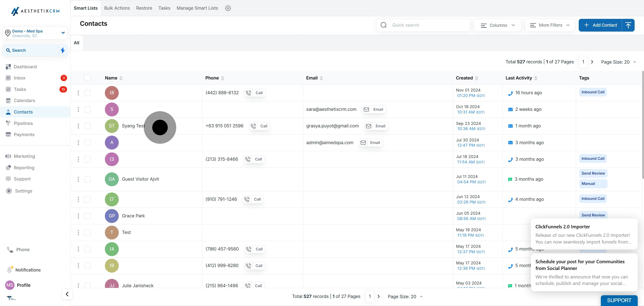This screenshot has height=306, width=644.
Task: Expand the Demo - Med Spa location dropdown
Action: tap(35, 33)
